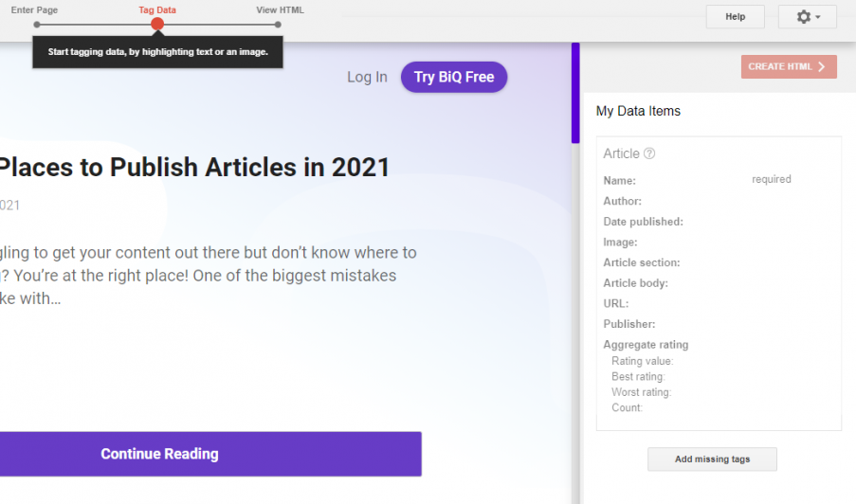Click the Log In link

tap(368, 77)
